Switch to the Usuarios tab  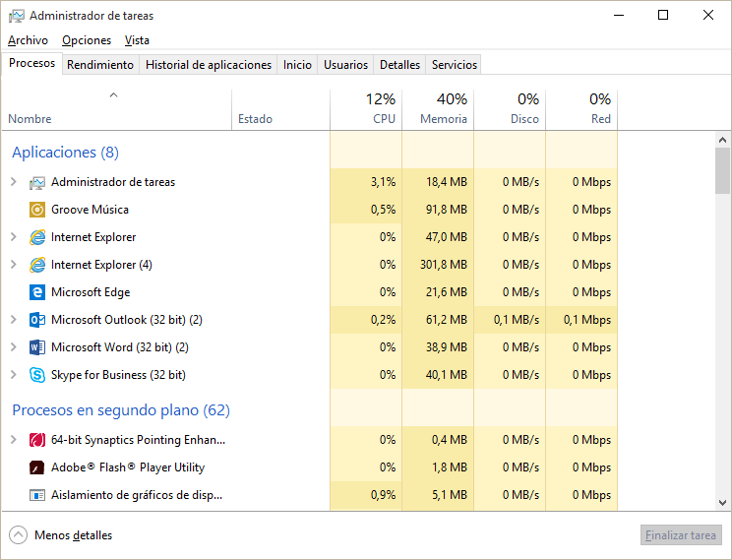click(346, 65)
